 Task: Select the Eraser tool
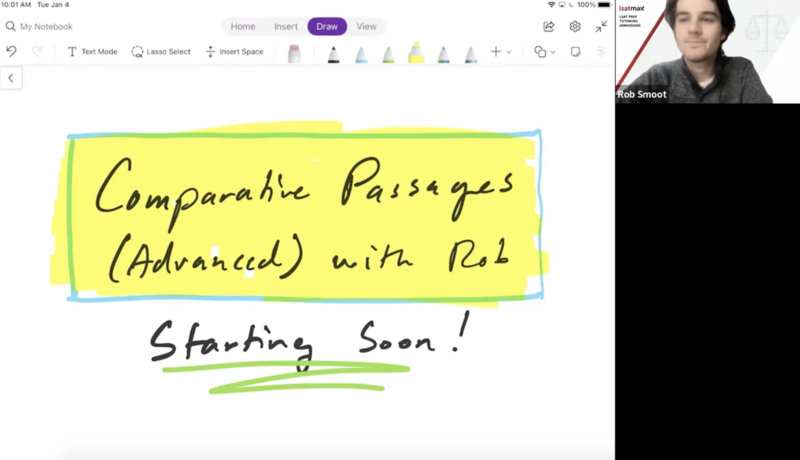294,53
